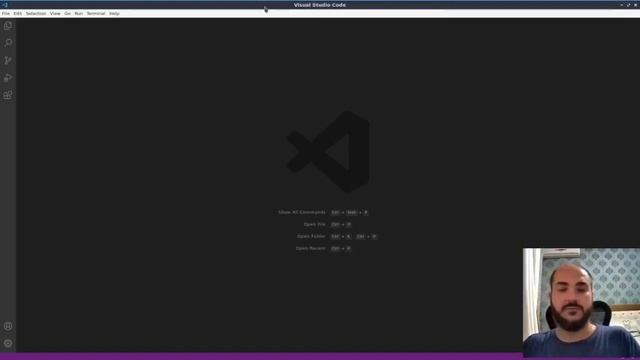The width and height of the screenshot is (640, 360).
Task: Click the Show All Commands hint text
Action: 302,212
